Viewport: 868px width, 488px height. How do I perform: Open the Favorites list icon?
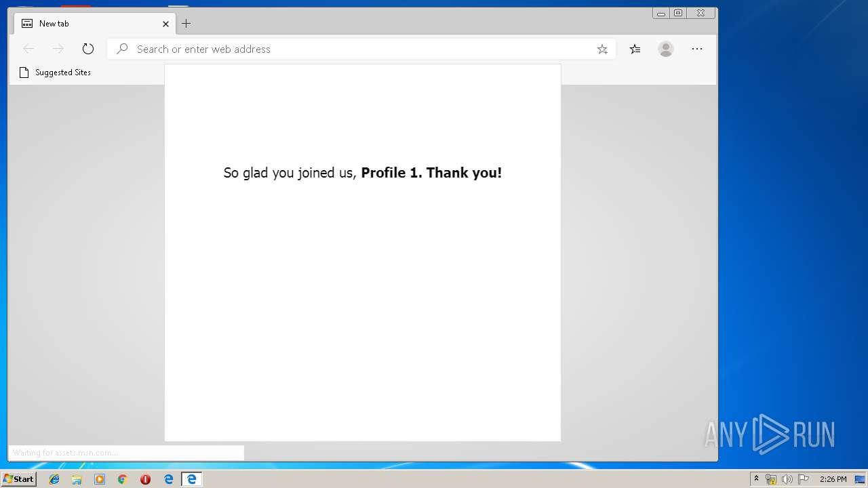pyautogui.click(x=635, y=49)
